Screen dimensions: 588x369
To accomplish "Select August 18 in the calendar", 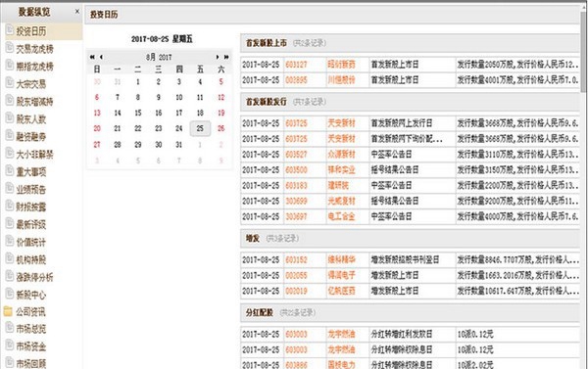I will pyautogui.click(x=200, y=113).
